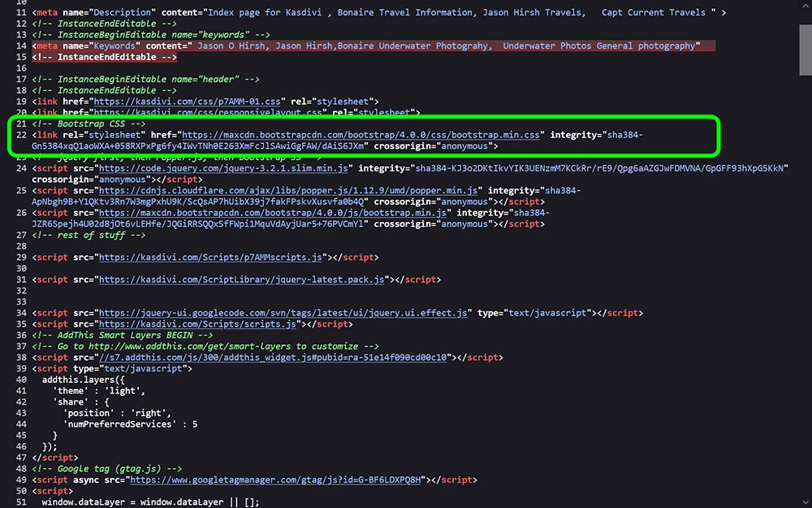This screenshot has height=508, width=812.
Task: Open the addthis_widget.js link
Action: [x=272, y=358]
